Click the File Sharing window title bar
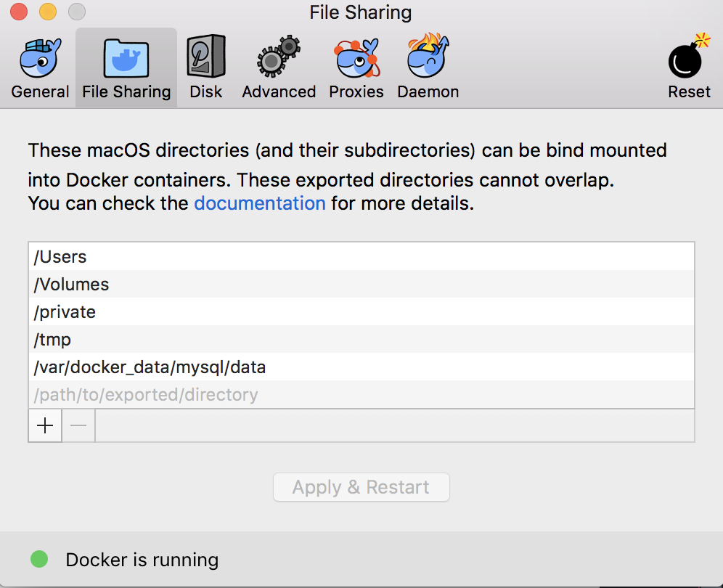 coord(361,12)
